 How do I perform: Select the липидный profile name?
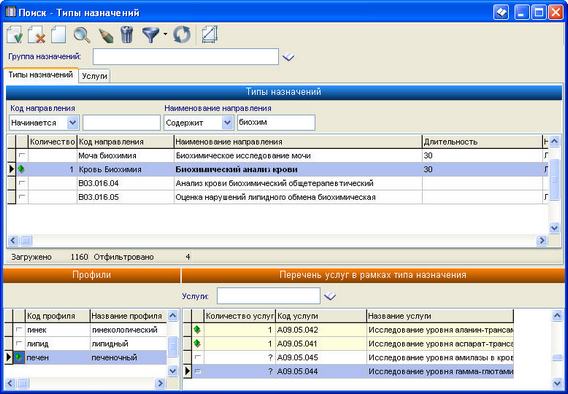[x=128, y=344]
